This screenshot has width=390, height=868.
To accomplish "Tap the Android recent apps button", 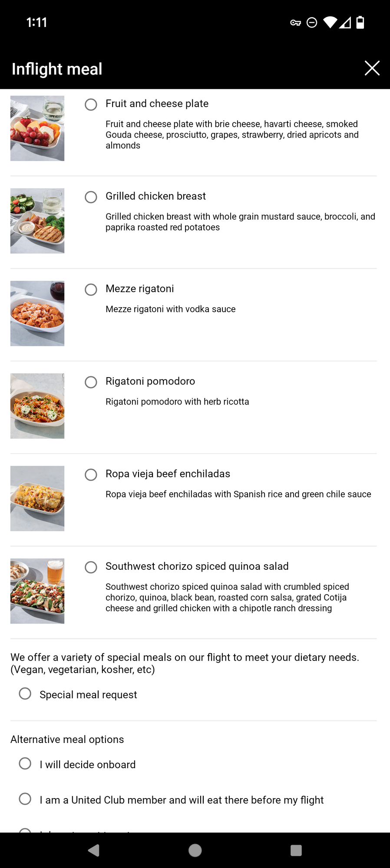I will pos(296,850).
